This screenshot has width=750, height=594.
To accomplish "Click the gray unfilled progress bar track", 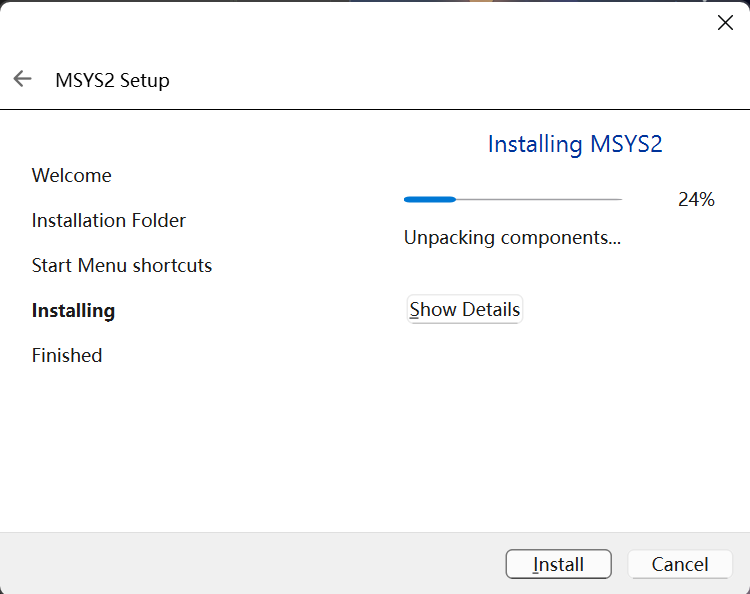I will [x=540, y=200].
